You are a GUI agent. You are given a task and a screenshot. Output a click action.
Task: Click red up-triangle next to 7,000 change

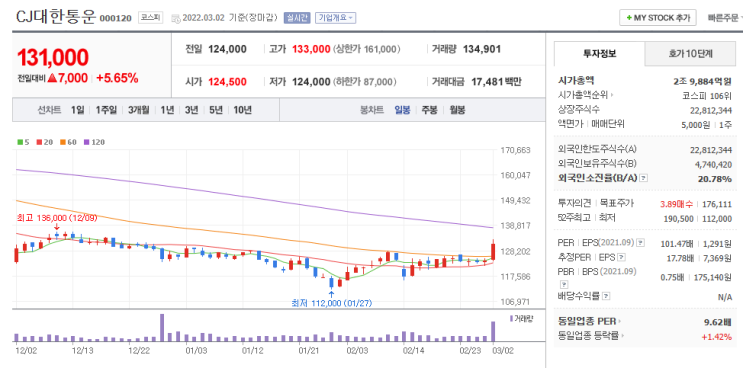click(52, 78)
